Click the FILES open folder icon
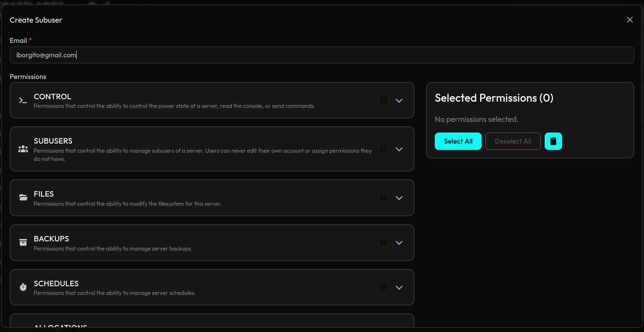This screenshot has width=644, height=332. 23,198
